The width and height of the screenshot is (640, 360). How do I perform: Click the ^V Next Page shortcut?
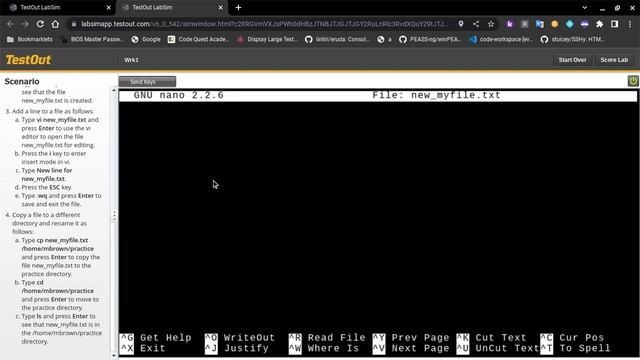click(x=411, y=349)
